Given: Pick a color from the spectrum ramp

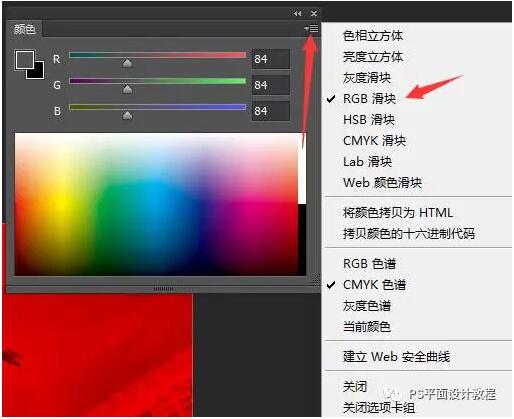Looking at the screenshot, I should pos(156,204).
